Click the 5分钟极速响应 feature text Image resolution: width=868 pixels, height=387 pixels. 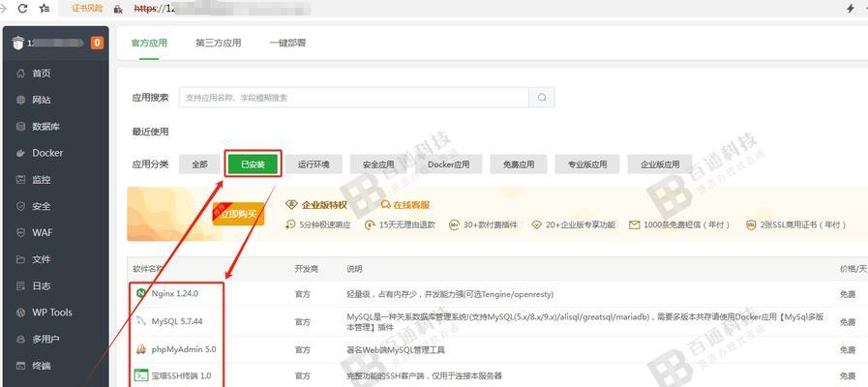pyautogui.click(x=325, y=224)
